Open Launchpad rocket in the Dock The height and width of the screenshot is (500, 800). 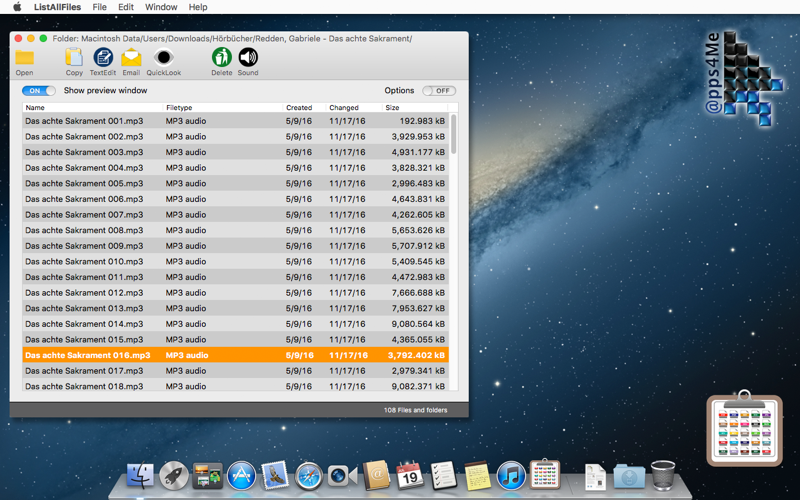[173, 476]
